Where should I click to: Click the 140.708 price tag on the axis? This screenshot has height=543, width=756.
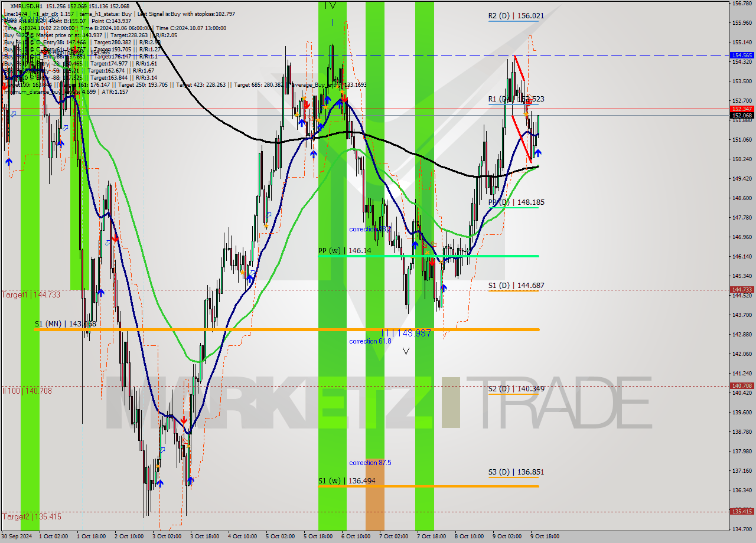point(742,385)
